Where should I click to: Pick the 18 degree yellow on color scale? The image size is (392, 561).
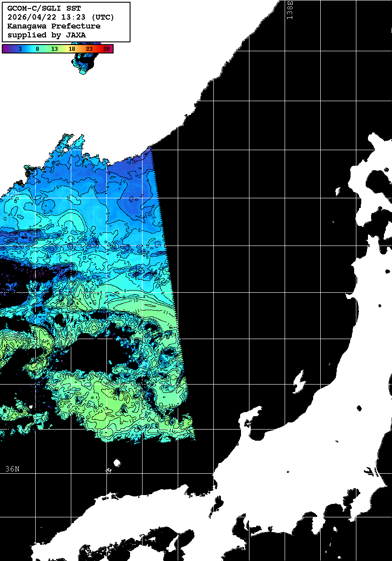72,49
